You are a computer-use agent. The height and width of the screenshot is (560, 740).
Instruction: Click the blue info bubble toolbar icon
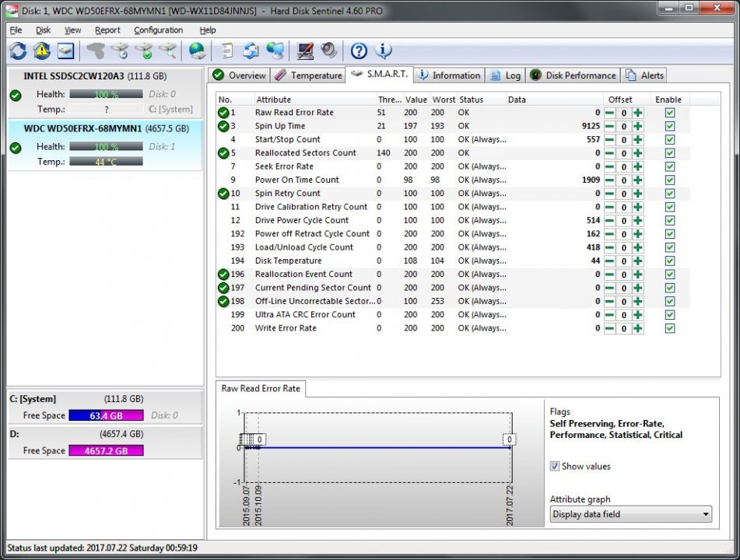click(x=383, y=51)
